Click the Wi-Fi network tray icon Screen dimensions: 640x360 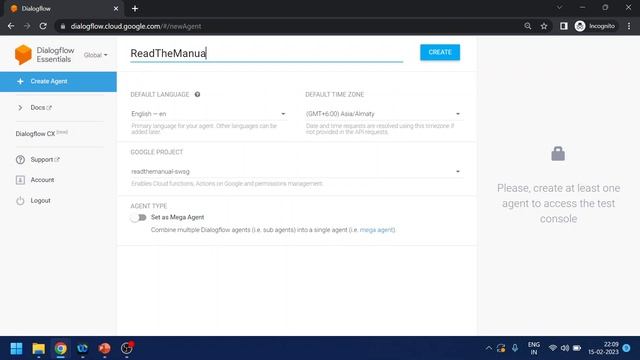(553, 348)
